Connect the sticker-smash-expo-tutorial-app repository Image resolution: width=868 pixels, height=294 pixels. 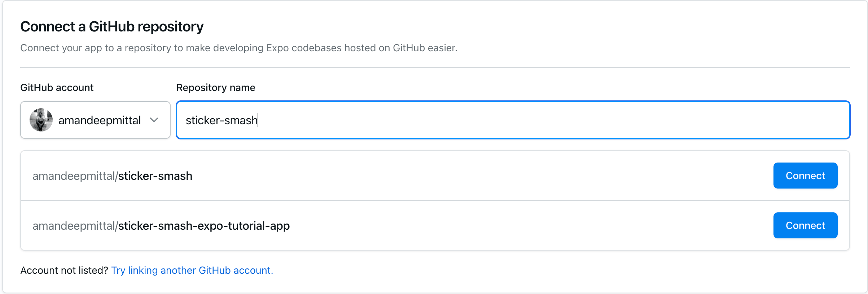tap(805, 225)
